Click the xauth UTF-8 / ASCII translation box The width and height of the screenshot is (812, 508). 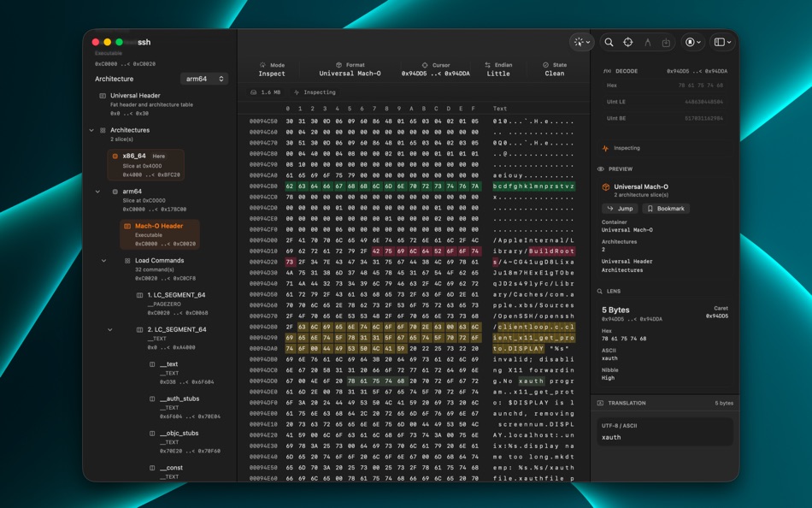[665, 432]
